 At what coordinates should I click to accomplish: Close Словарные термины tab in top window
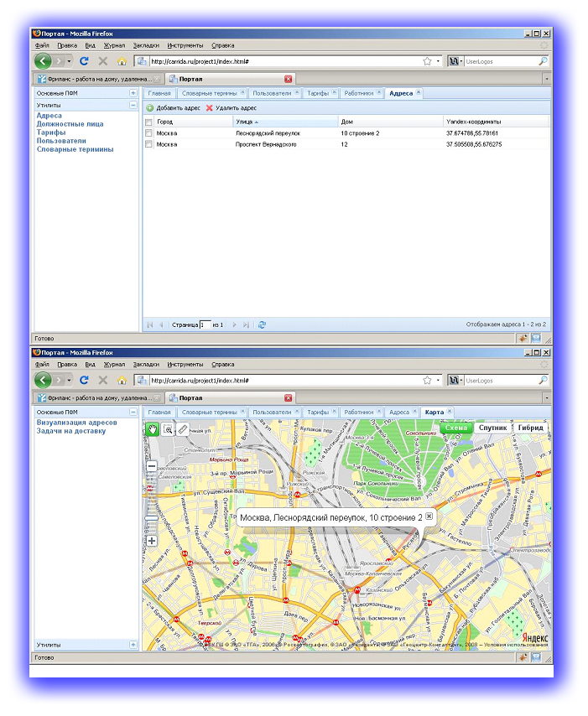point(242,93)
